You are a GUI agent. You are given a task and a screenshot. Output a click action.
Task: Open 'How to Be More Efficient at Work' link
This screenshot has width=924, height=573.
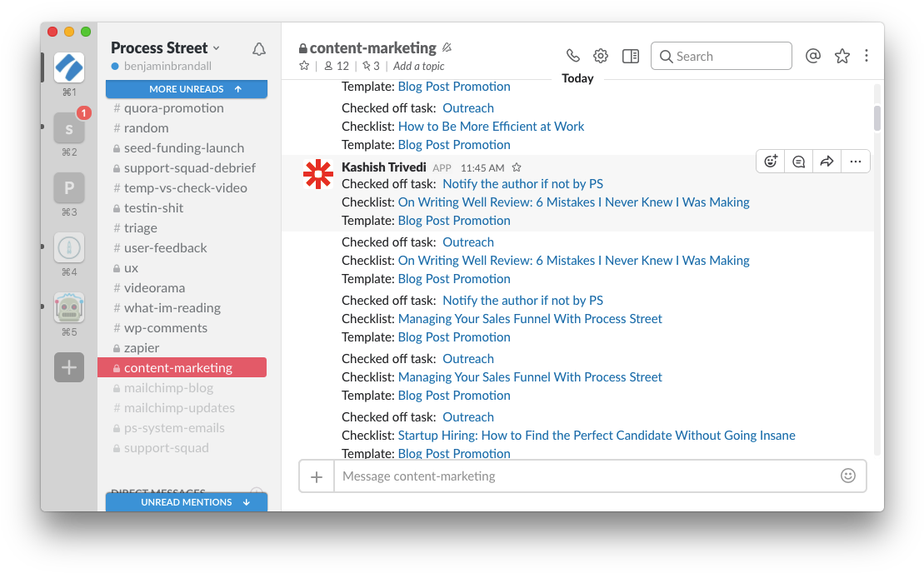pyautogui.click(x=491, y=126)
